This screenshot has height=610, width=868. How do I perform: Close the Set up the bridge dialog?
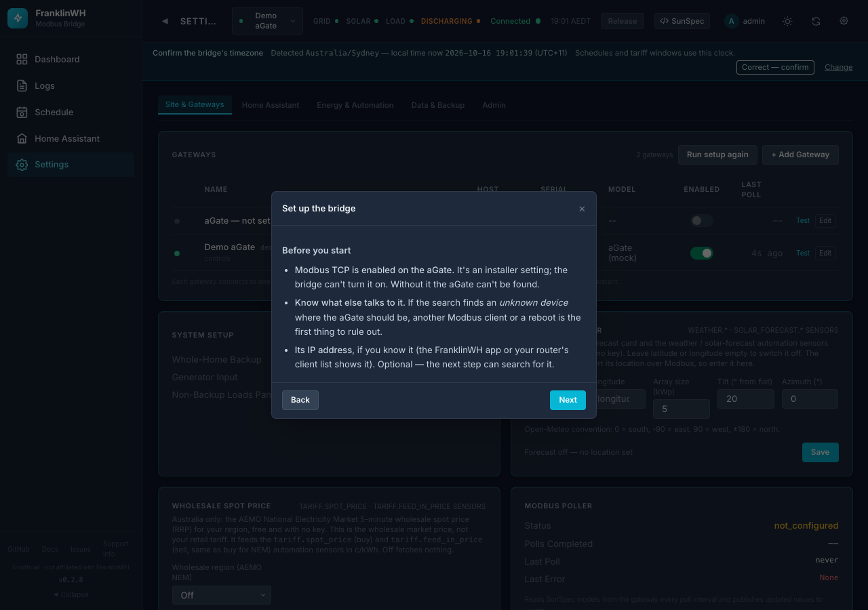pos(582,209)
